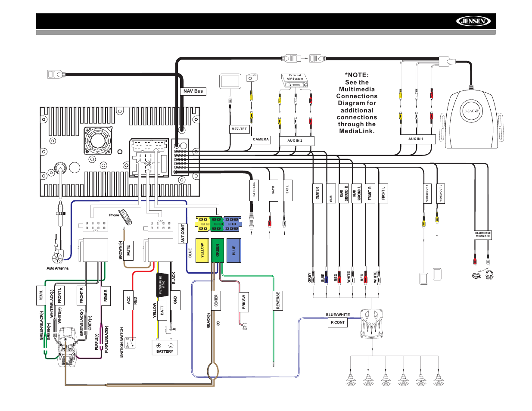Click the Jensen logo in header
Image resolution: width=532 pixels, height=411 pixels.
point(473,21)
